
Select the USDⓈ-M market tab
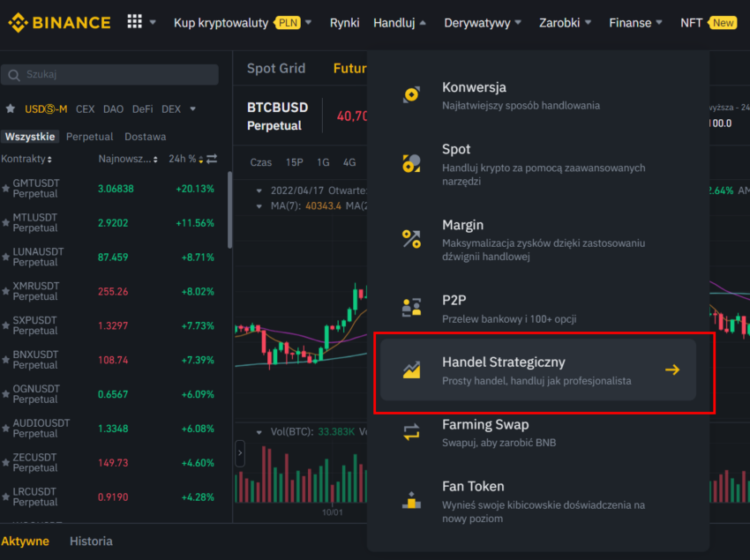46,109
